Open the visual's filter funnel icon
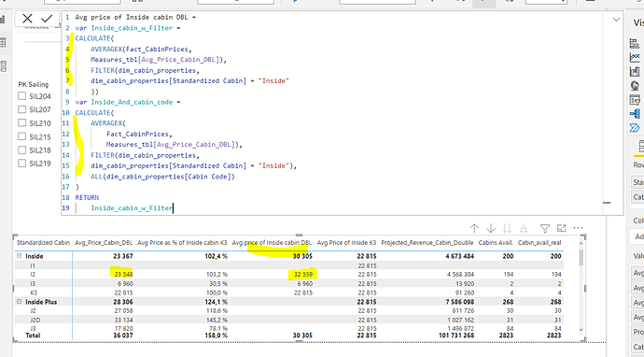The width and height of the screenshot is (644, 357). 545,228
